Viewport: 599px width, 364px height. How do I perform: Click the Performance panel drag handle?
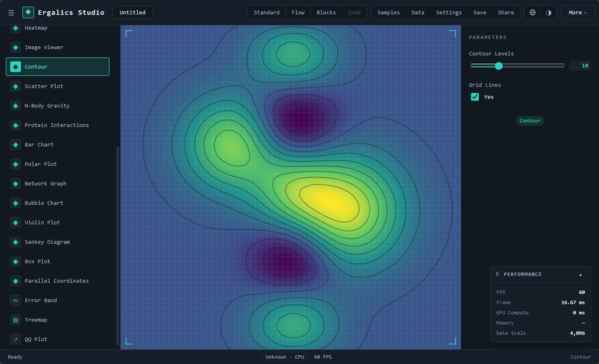497,274
